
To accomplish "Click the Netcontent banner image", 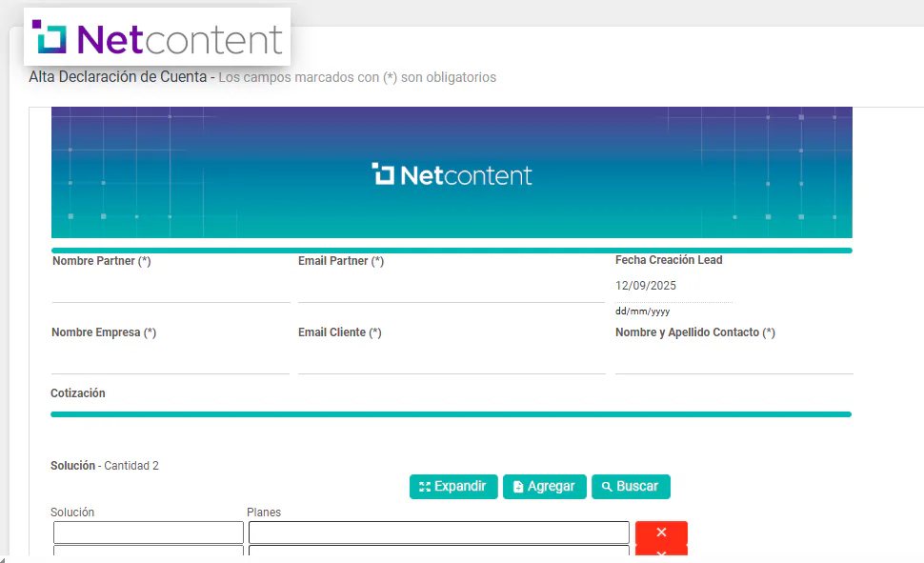I will click(x=452, y=172).
